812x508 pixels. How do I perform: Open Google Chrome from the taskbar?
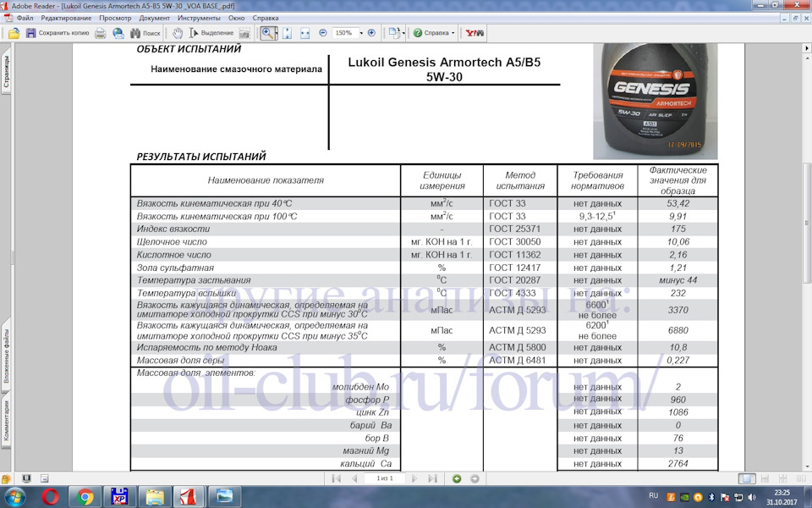85,497
